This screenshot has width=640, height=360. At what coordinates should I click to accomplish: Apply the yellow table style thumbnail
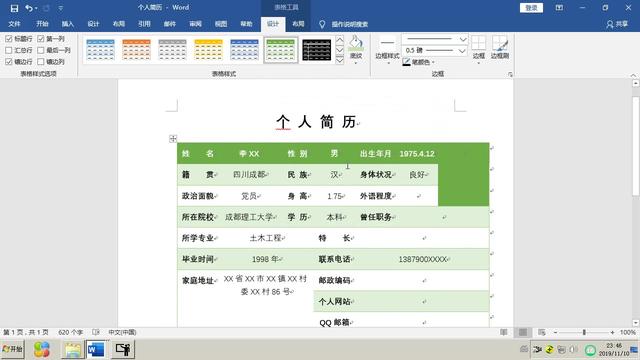(208, 50)
